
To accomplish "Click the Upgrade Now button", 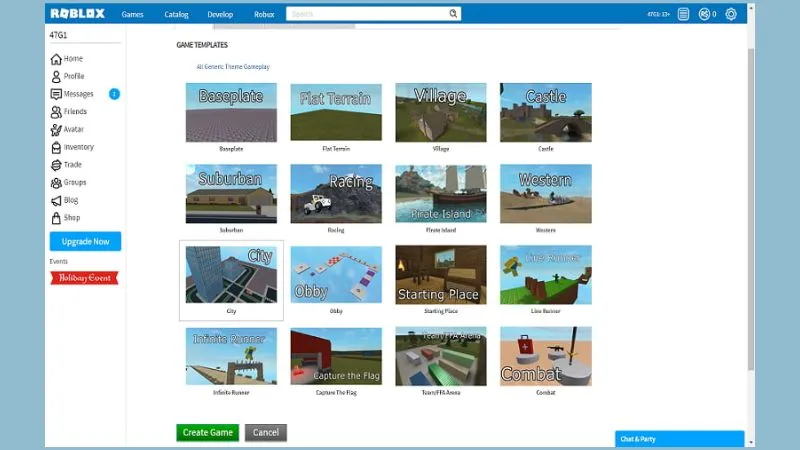I will (x=85, y=241).
